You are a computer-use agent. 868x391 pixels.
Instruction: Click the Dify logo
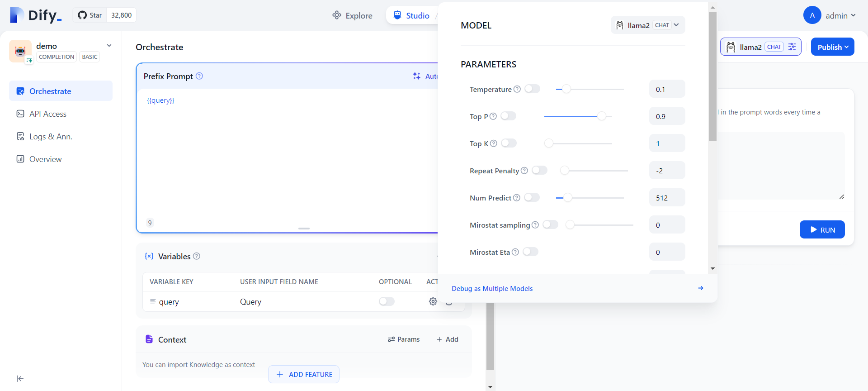35,15
